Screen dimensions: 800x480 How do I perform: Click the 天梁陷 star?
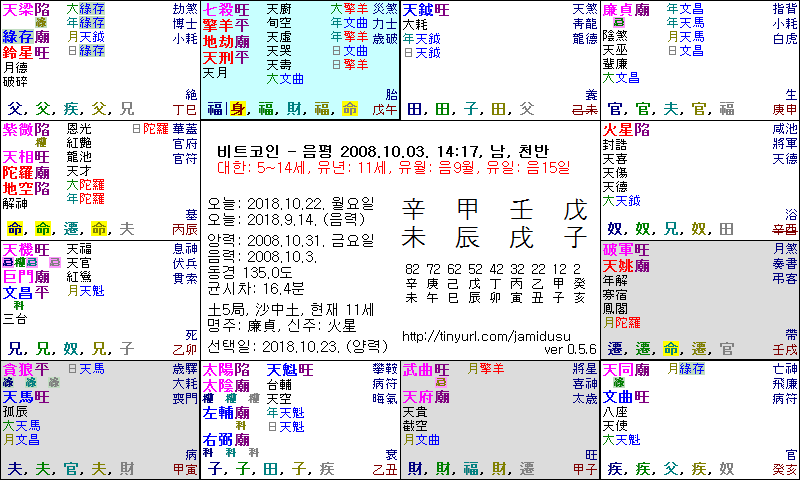point(26,10)
